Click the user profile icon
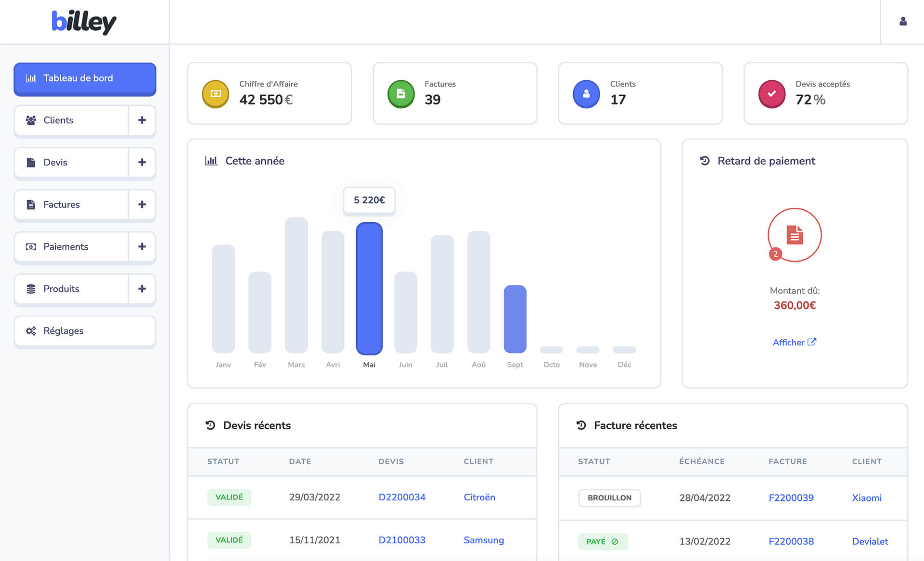 [903, 22]
